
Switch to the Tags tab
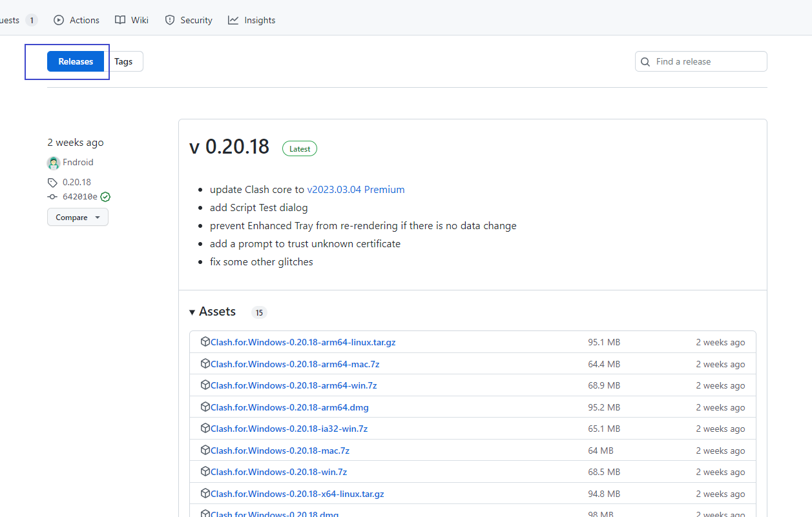(x=123, y=61)
